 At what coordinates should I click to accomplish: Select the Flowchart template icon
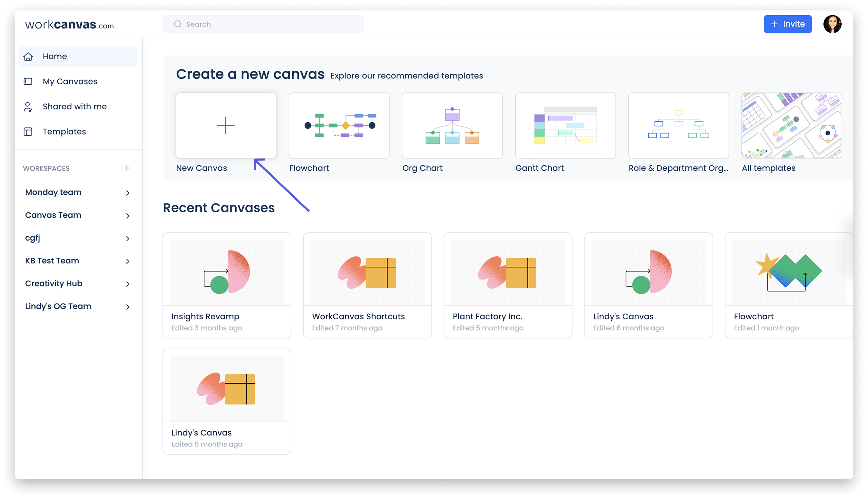coord(339,125)
